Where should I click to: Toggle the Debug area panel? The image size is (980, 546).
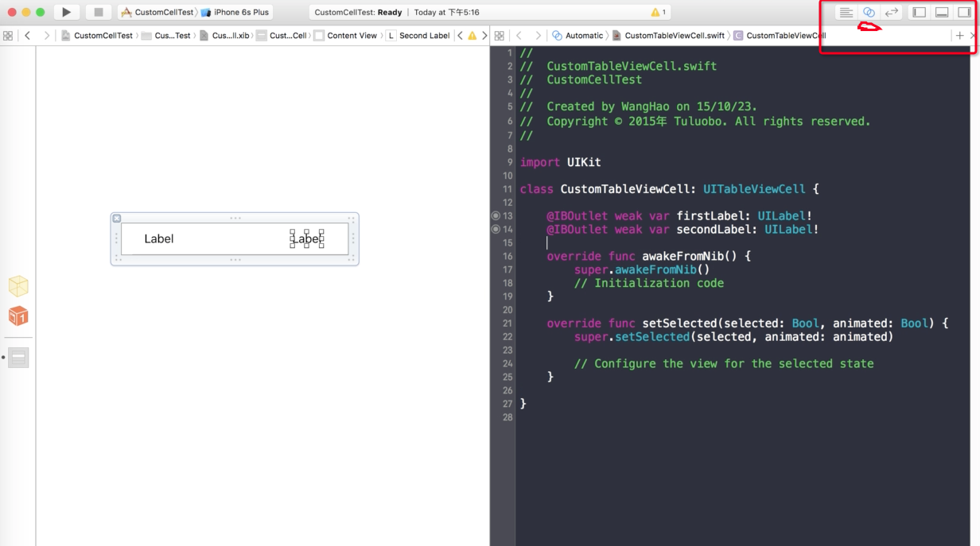click(x=942, y=12)
